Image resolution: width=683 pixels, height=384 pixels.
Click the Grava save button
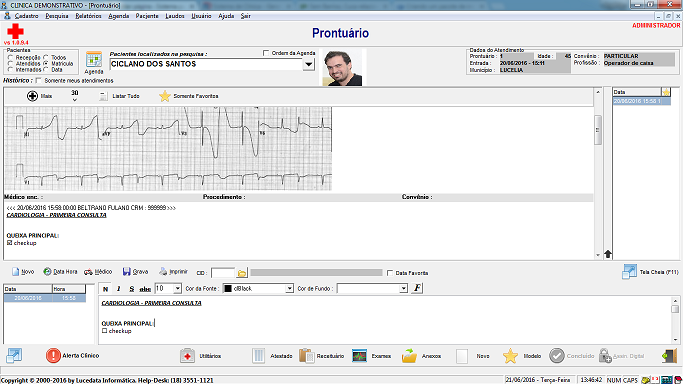135,272
